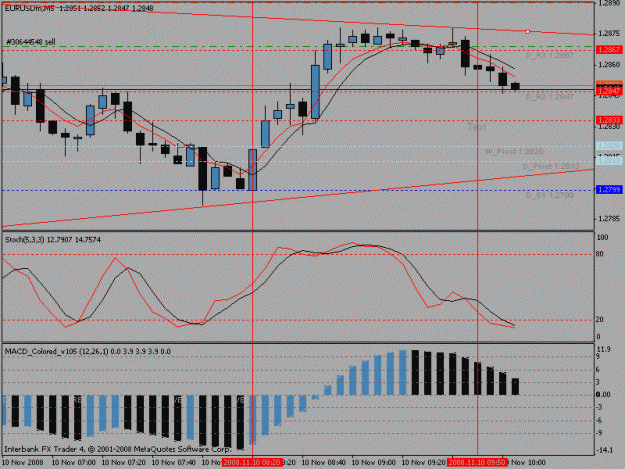Image resolution: width=625 pixels, height=469 pixels.
Task: Select the D_R3 1.2867 pivot label
Action: pyautogui.click(x=549, y=55)
